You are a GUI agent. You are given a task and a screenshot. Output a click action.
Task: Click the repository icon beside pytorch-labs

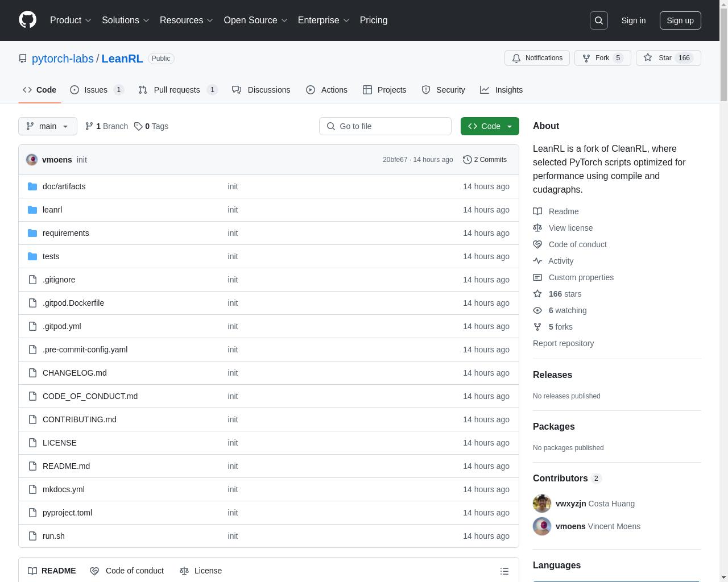(x=23, y=59)
